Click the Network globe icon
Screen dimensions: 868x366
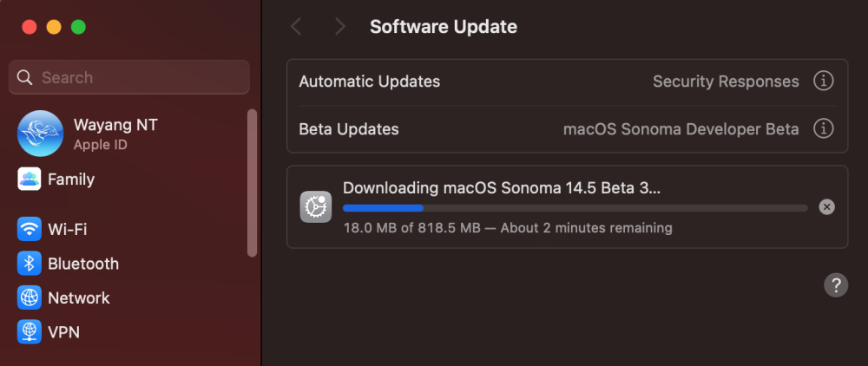(29, 297)
